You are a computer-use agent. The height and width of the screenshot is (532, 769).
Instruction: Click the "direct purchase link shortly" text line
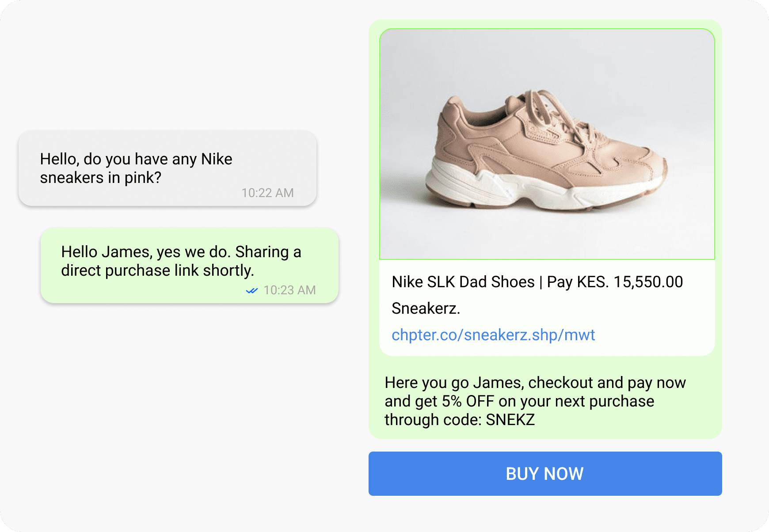point(157,270)
